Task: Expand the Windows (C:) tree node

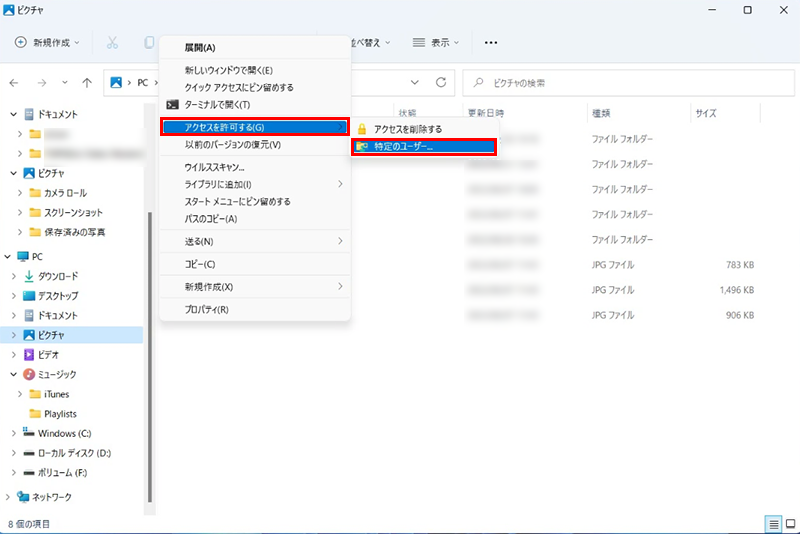Action: (x=13, y=433)
